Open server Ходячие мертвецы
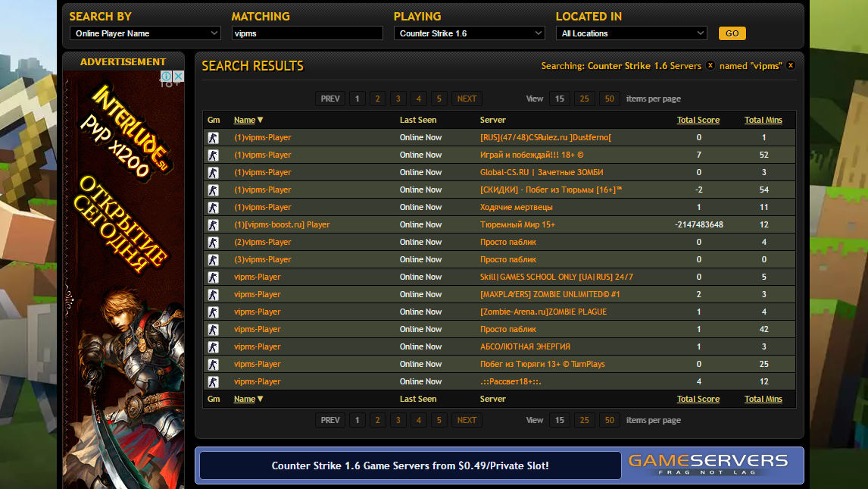The width and height of the screenshot is (868, 489). point(516,207)
